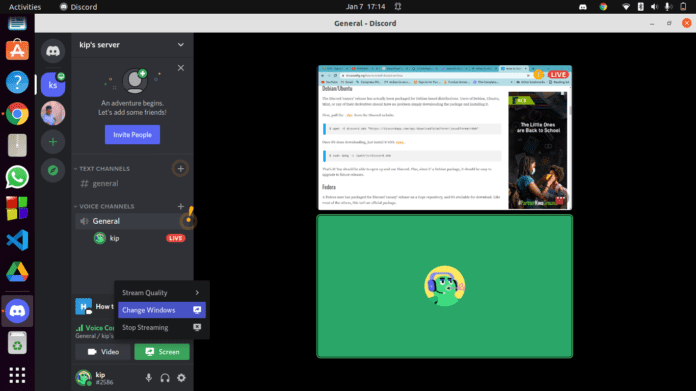
Task: Open the clock calendar Jan 7 17:14
Action: click(x=365, y=7)
